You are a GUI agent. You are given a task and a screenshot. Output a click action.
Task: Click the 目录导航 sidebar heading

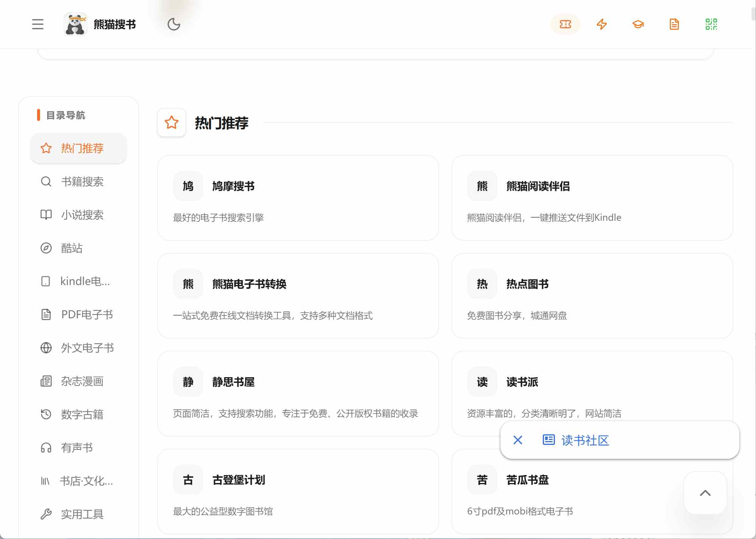point(66,115)
